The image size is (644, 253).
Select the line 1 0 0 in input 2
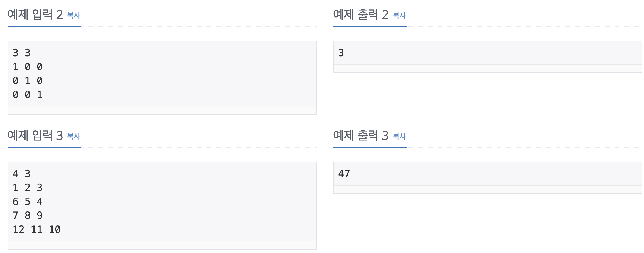tap(27, 67)
